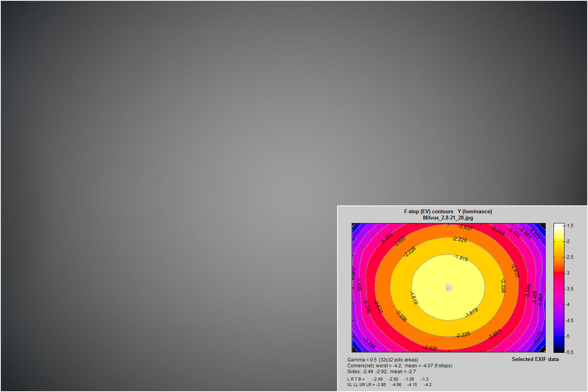This screenshot has height=392, width=588.
Task: Click the bottom-right corner marker of contour plot
Action: [544, 350]
